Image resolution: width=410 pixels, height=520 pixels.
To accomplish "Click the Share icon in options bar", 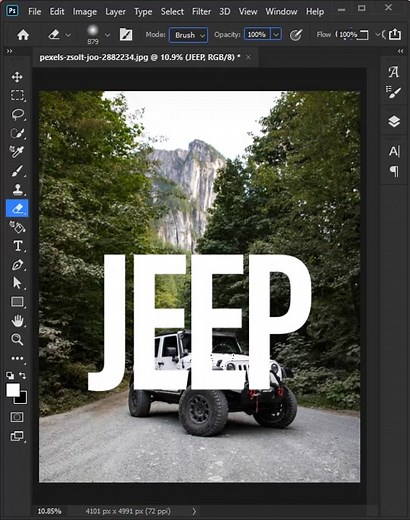I will point(395,34).
